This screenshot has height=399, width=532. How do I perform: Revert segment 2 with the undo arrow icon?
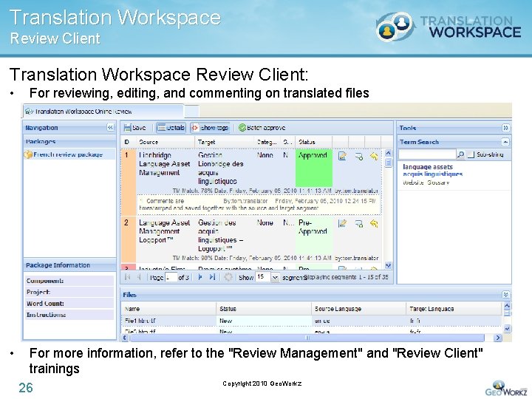374,224
